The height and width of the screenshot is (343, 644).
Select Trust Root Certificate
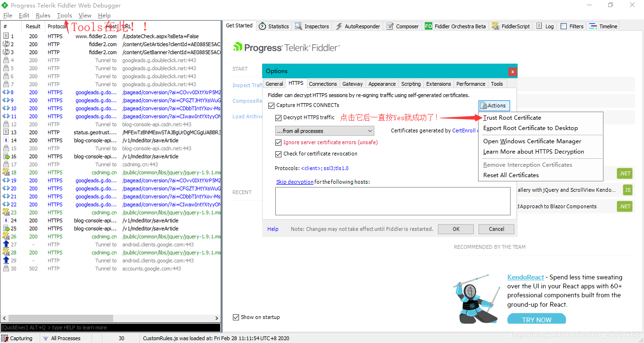tap(540, 118)
